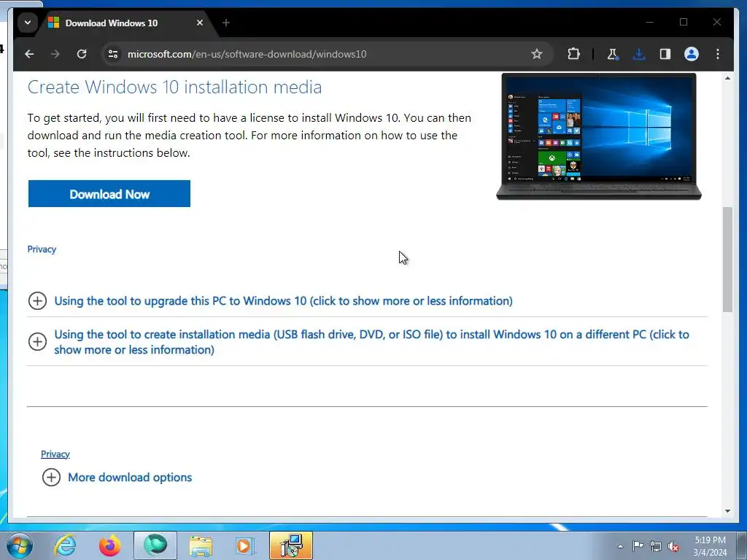Screen dimensions: 747x560
Task: Open the Chrome three-dot menu
Action: (x=718, y=54)
